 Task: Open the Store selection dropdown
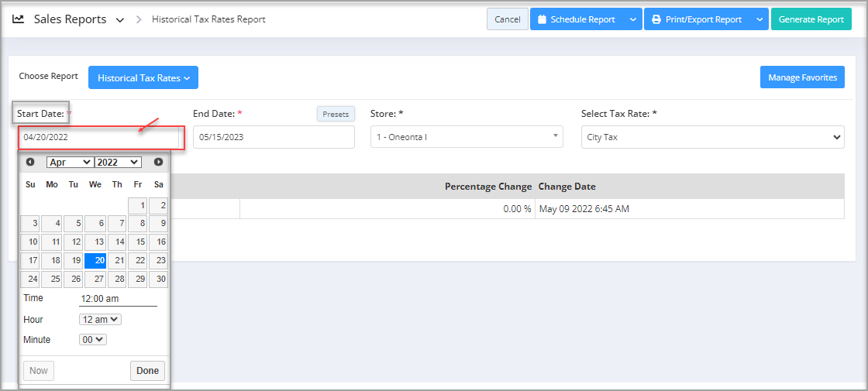[467, 137]
